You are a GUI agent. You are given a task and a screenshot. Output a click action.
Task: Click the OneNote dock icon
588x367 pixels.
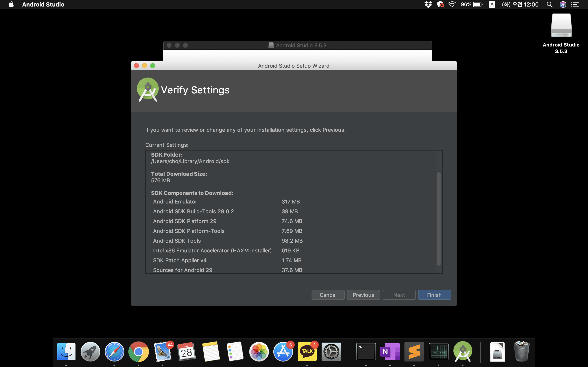click(x=390, y=352)
